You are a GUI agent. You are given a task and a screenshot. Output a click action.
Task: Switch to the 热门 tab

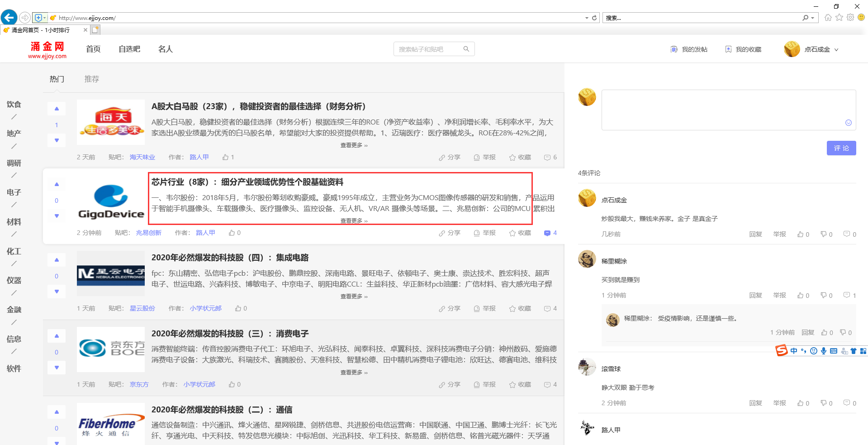pos(57,79)
